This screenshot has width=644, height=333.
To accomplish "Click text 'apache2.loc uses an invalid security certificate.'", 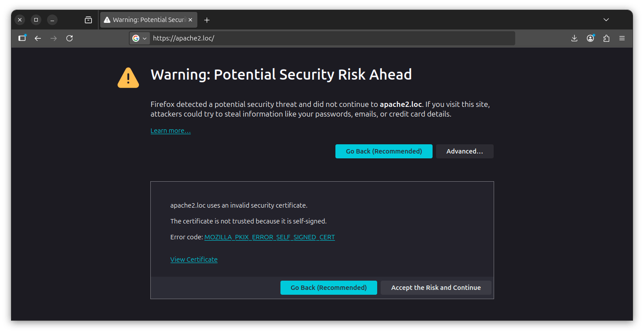I will (239, 205).
